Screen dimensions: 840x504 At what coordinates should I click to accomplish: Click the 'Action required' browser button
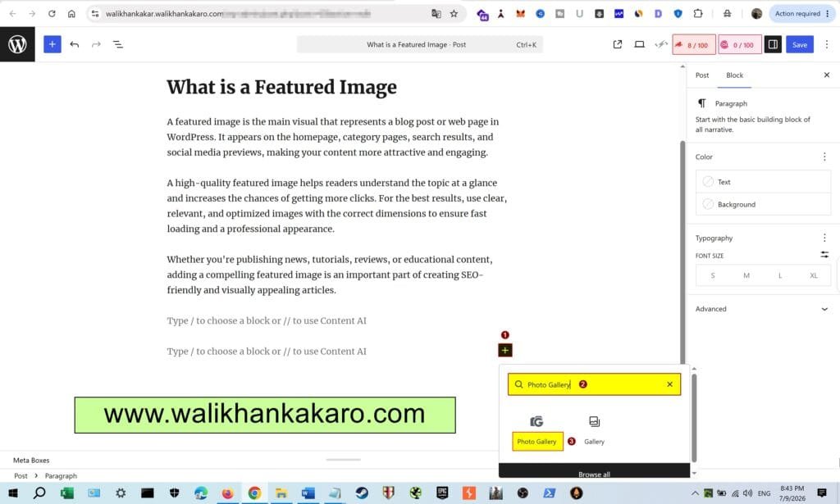pyautogui.click(x=801, y=13)
